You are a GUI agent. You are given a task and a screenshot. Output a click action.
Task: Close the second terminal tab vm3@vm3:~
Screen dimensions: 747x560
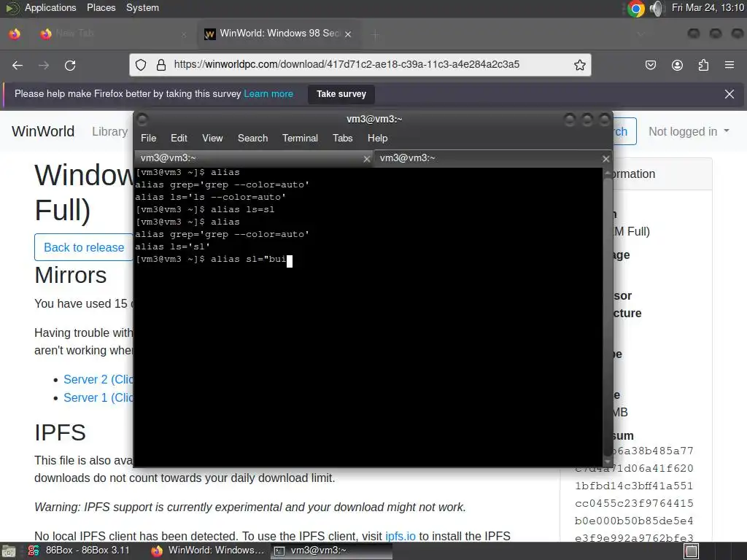605,158
